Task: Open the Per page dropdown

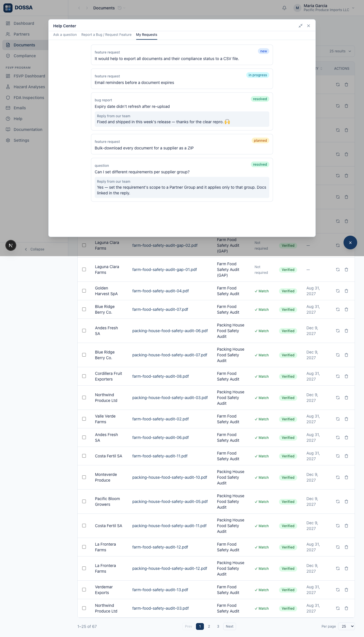Action: coord(347,626)
